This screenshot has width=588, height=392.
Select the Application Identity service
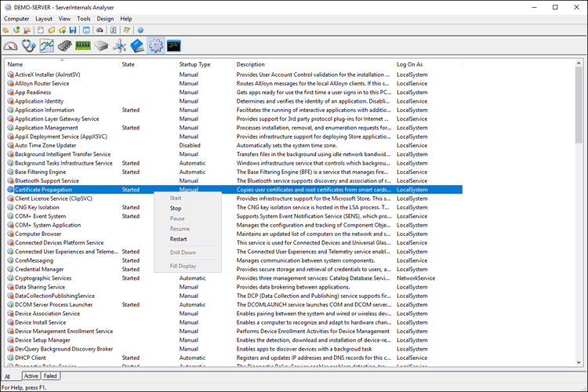[234, 101]
